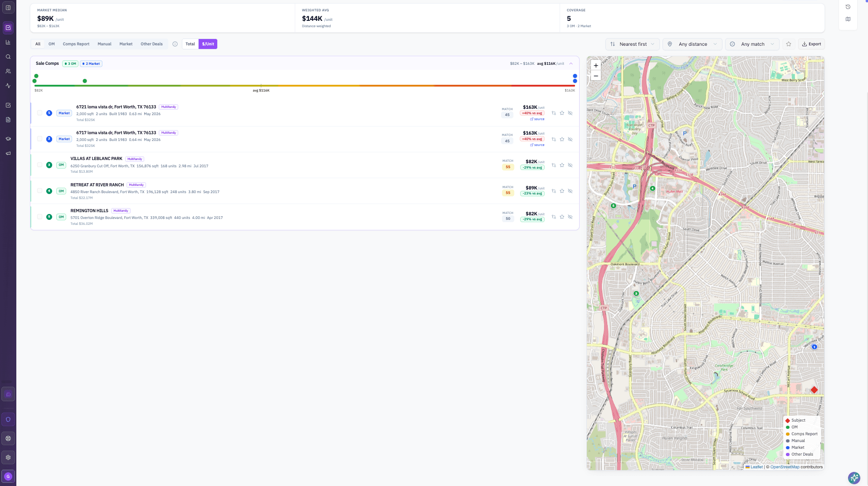Screen dimensions: 868x486
Task: Select the Manual filter tab
Action: [104, 44]
